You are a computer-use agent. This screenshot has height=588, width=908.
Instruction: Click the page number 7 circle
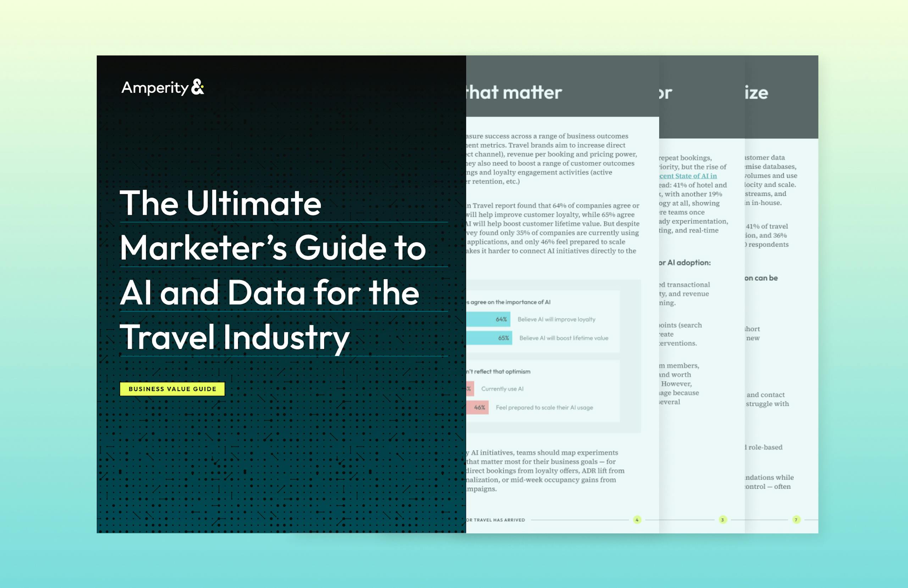(x=796, y=520)
